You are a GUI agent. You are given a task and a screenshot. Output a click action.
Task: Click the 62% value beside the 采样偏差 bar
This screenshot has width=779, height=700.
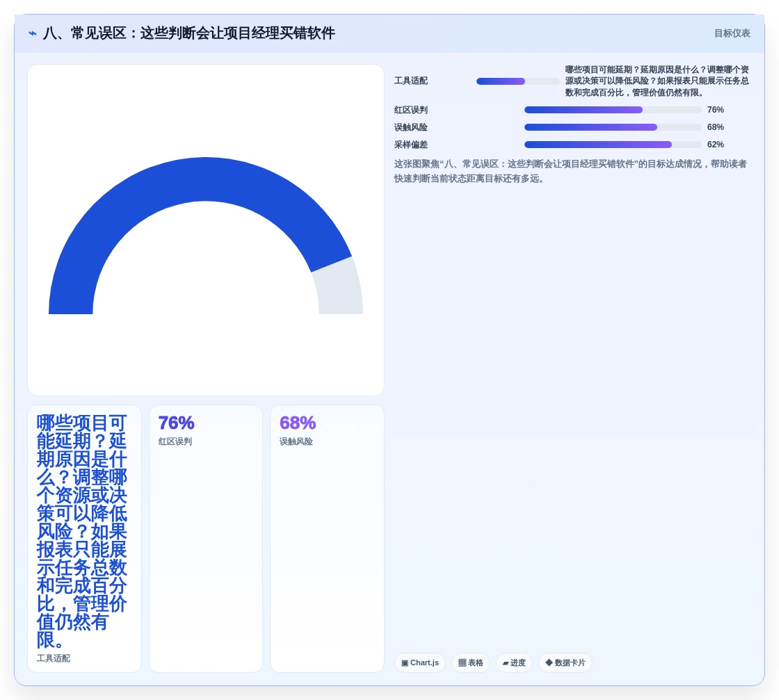coord(716,145)
